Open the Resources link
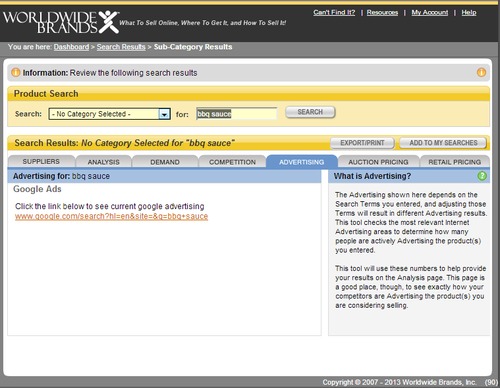The width and height of the screenshot is (500, 388). (x=382, y=12)
